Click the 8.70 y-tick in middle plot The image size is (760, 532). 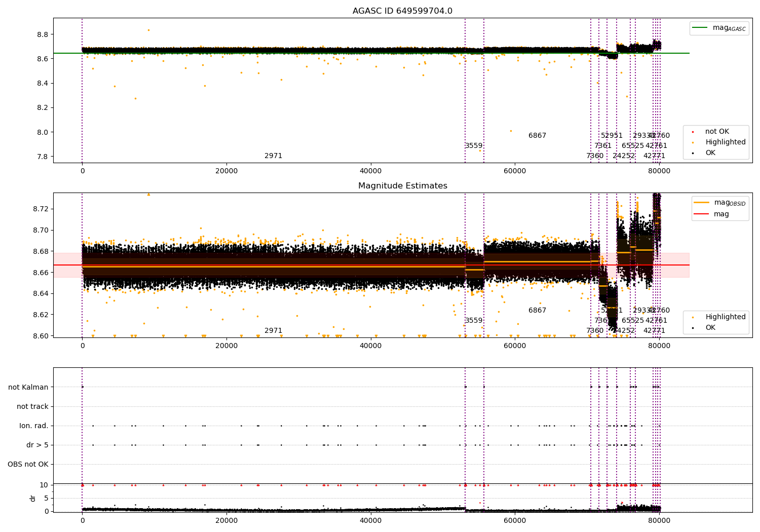tap(41, 230)
